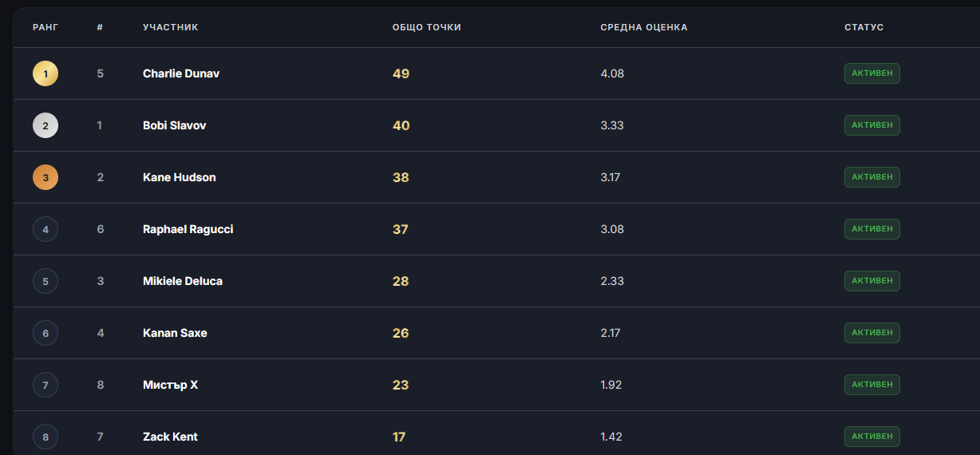Click the rank 7 circle badge

[45, 385]
